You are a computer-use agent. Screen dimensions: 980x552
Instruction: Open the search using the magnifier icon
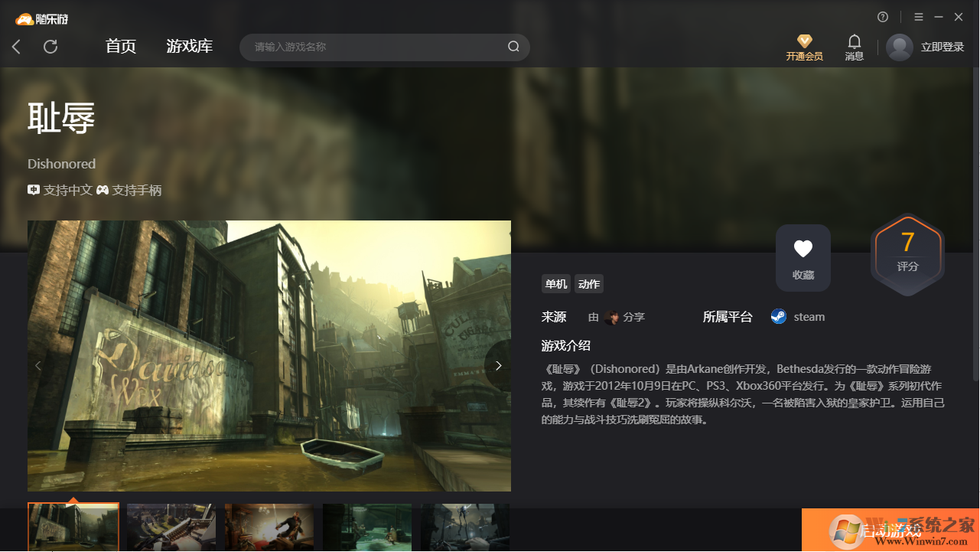pyautogui.click(x=513, y=47)
